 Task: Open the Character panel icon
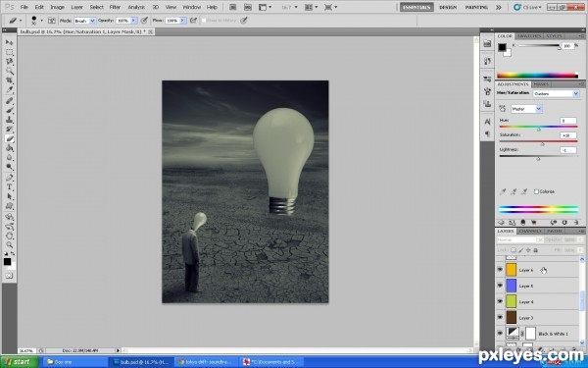pyautogui.click(x=487, y=122)
